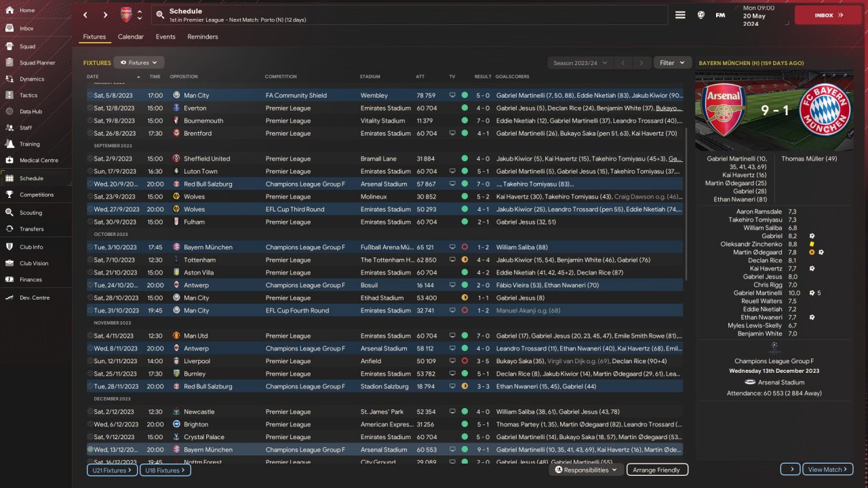Click the red INBOX continue button
868x488 pixels.
pyautogui.click(x=828, y=15)
